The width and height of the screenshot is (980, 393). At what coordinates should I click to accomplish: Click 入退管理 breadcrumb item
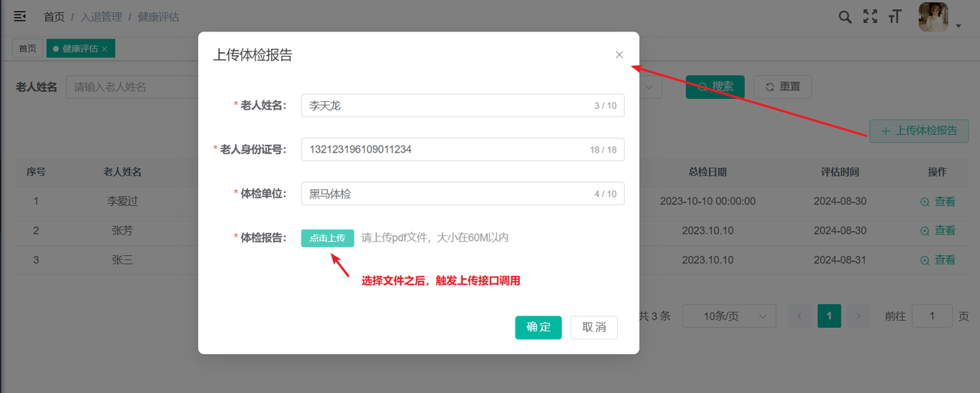[x=101, y=16]
